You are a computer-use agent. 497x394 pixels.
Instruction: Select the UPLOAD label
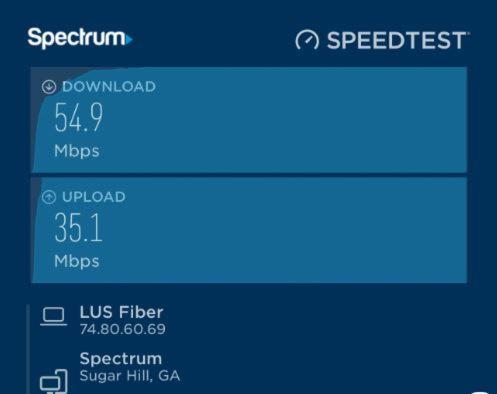pos(94,197)
